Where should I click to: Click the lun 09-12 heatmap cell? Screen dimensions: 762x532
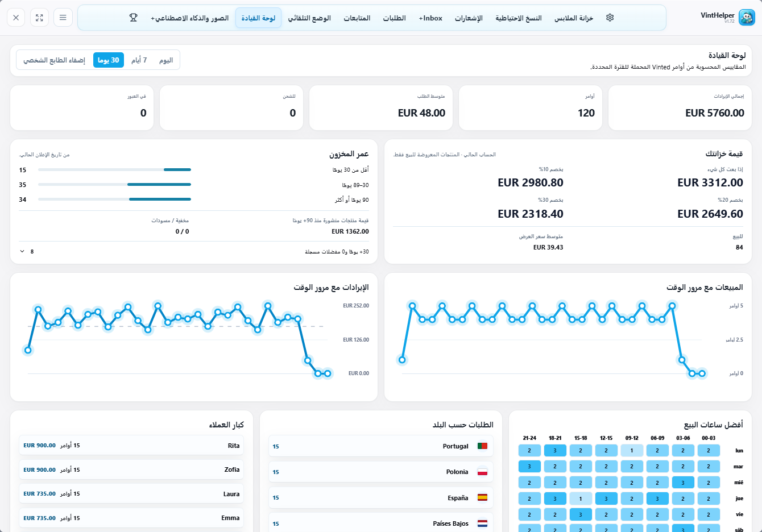pyautogui.click(x=632, y=450)
